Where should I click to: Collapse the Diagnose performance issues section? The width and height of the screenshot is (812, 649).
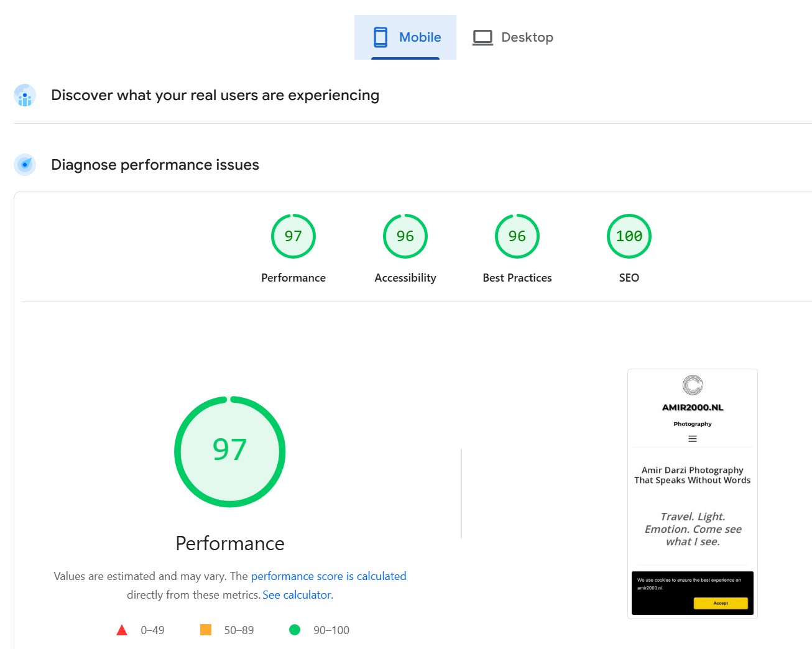[x=154, y=165]
